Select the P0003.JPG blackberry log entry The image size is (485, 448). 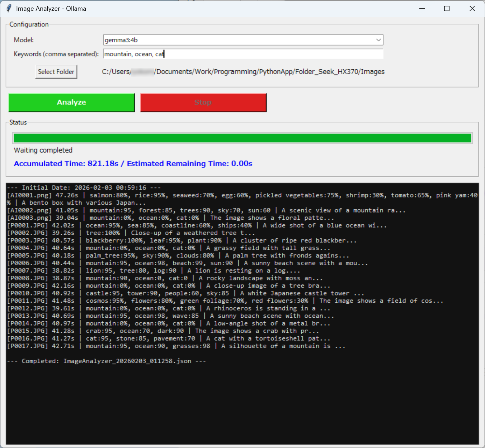tap(182, 241)
